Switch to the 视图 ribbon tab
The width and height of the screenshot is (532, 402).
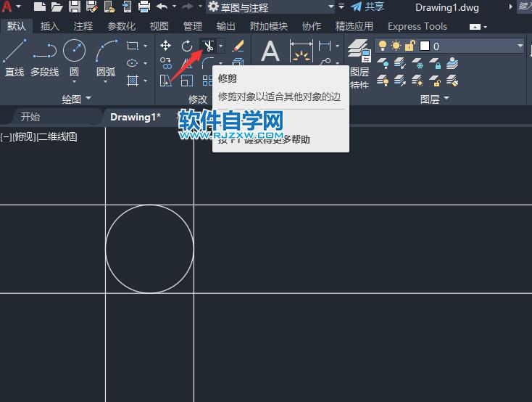(x=159, y=26)
